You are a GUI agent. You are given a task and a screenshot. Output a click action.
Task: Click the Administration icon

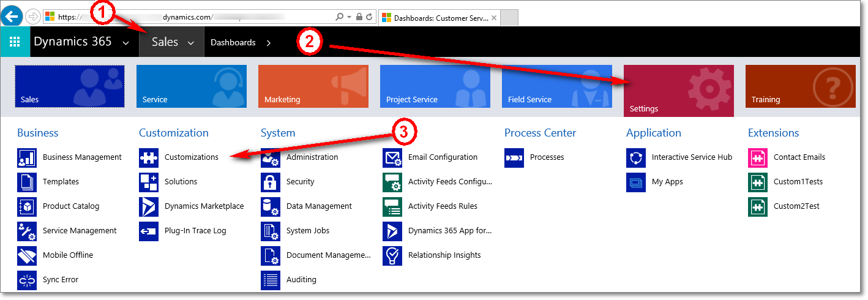tap(271, 157)
